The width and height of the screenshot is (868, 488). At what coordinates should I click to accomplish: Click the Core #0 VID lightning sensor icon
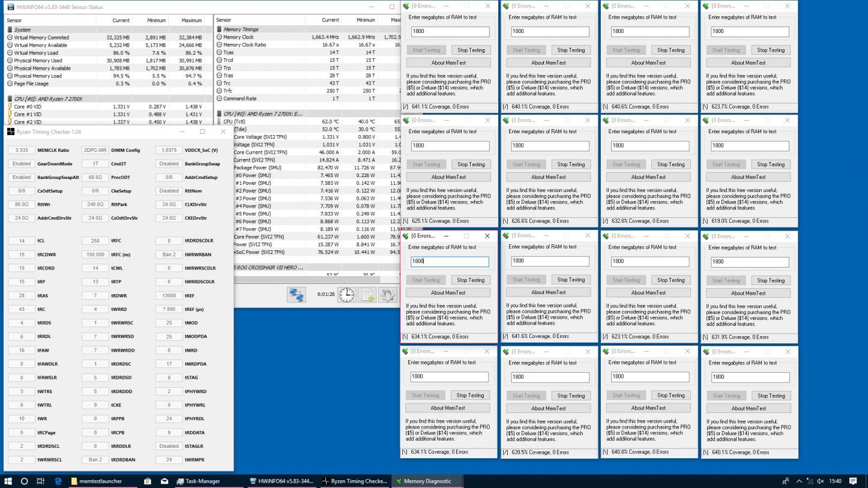coord(10,106)
